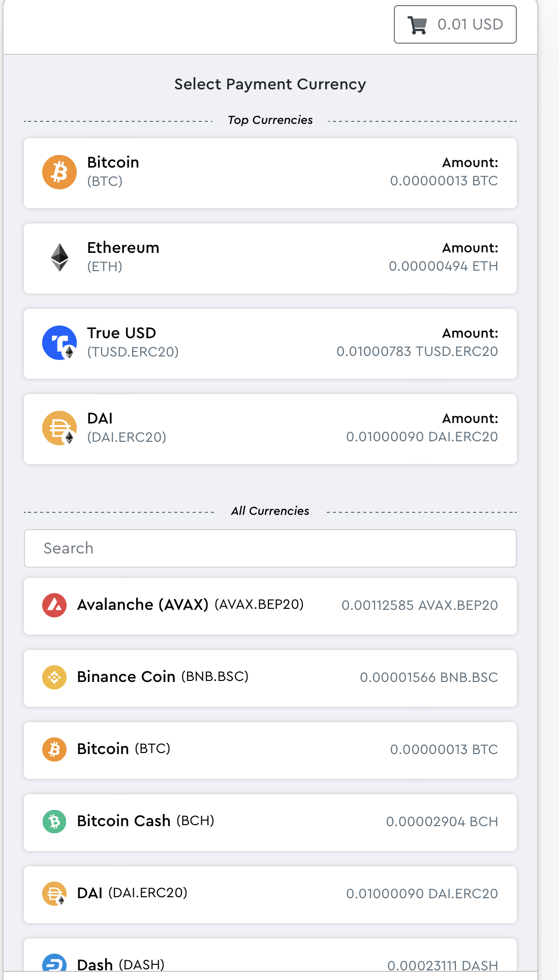Click the DAI logo in Top Currencies
This screenshot has height=980, width=559.
tap(59, 428)
